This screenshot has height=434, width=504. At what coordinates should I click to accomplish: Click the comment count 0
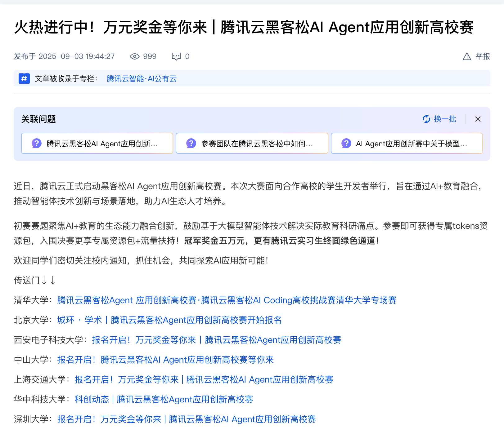coord(187,56)
